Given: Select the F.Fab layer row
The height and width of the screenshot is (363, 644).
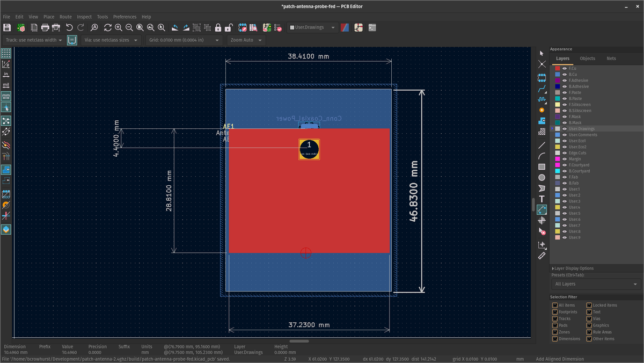Looking at the screenshot, I should tap(596, 177).
